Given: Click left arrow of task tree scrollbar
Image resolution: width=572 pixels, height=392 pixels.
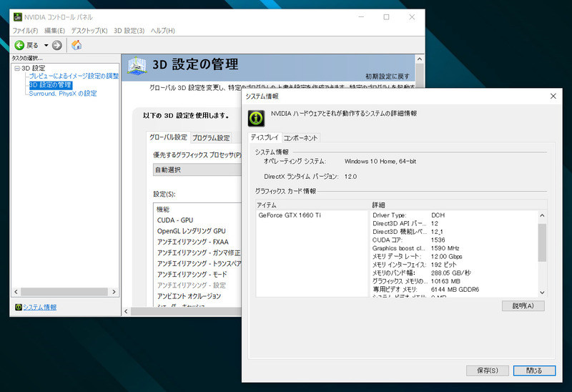Looking at the screenshot, I should [16, 292].
